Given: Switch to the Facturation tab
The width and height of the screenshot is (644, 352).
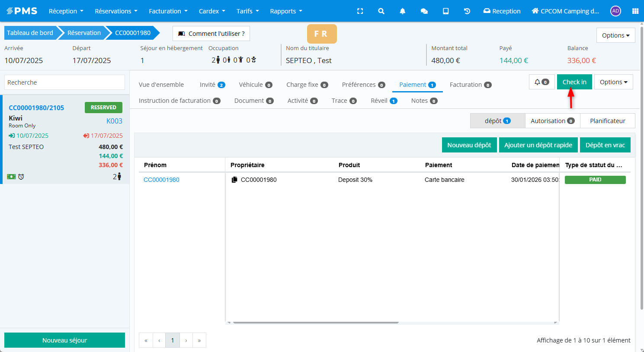Looking at the screenshot, I should [x=470, y=85].
